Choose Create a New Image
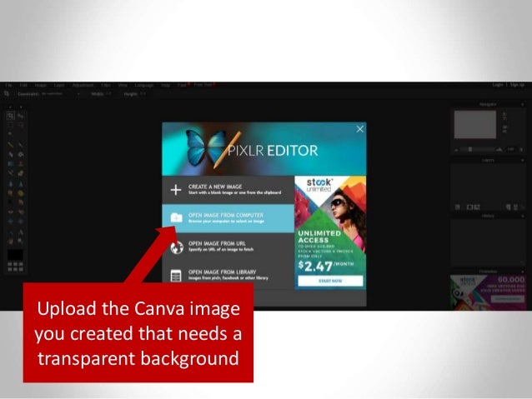The image size is (532, 399). [228, 190]
